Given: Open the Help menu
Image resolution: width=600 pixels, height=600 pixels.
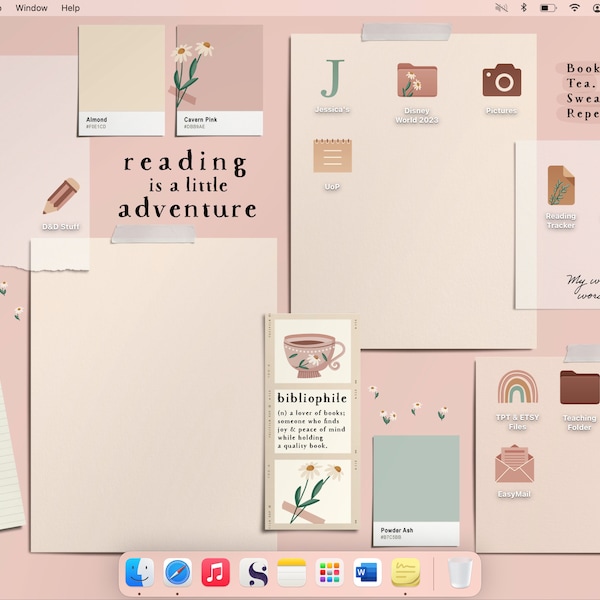Looking at the screenshot, I should pos(70,8).
